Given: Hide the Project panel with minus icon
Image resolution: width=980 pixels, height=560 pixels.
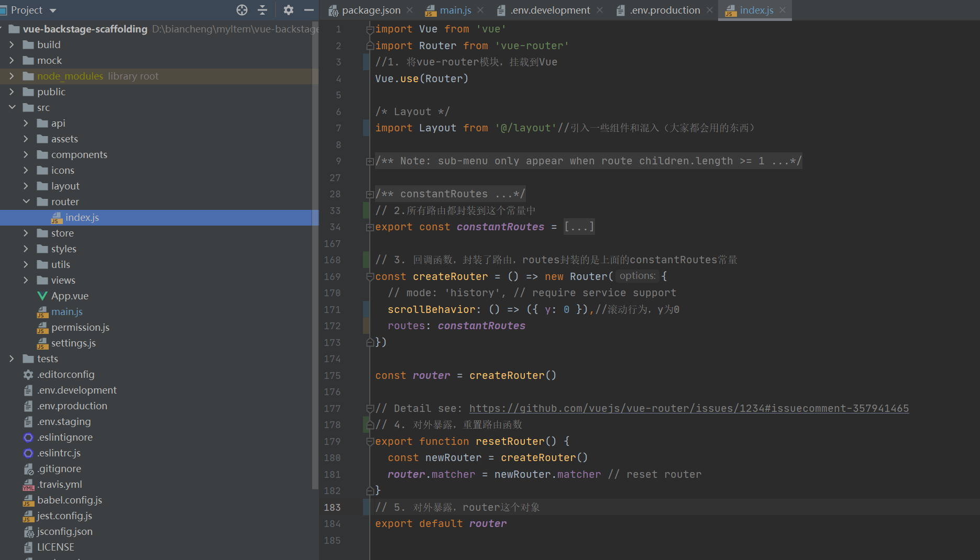Looking at the screenshot, I should click(x=309, y=10).
